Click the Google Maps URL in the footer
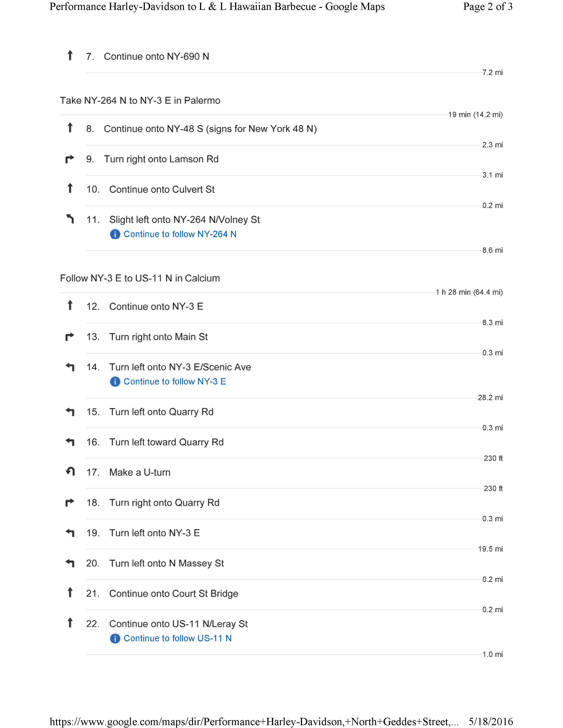 (254, 722)
